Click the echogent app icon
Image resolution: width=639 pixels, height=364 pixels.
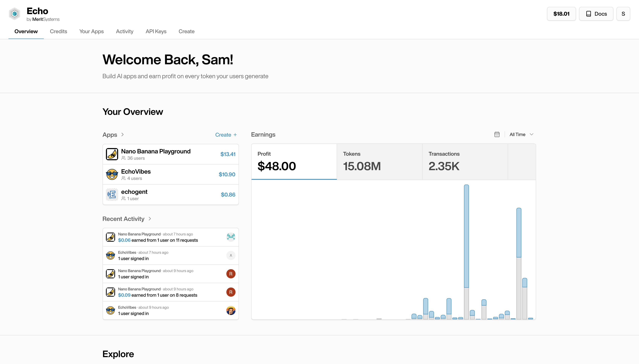(x=112, y=195)
